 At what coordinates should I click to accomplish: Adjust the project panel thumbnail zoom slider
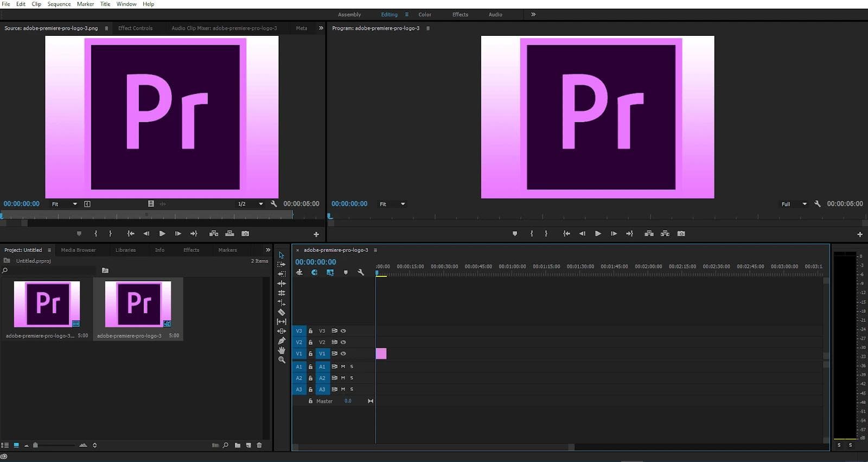tap(36, 445)
